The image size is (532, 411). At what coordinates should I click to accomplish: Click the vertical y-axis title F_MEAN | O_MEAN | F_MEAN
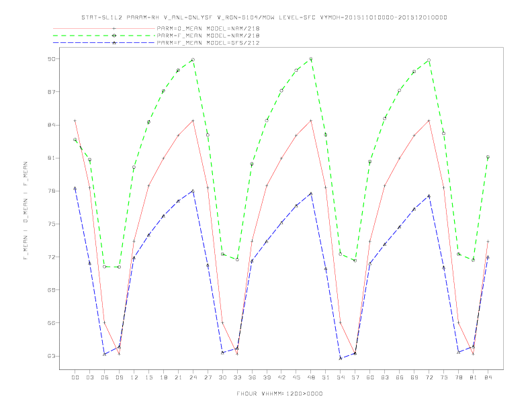coord(26,211)
